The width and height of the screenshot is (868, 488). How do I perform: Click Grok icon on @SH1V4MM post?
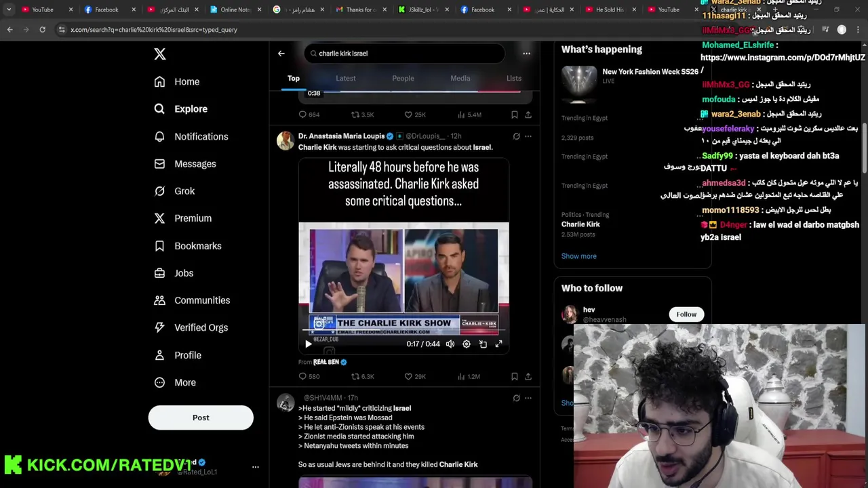[x=516, y=398]
